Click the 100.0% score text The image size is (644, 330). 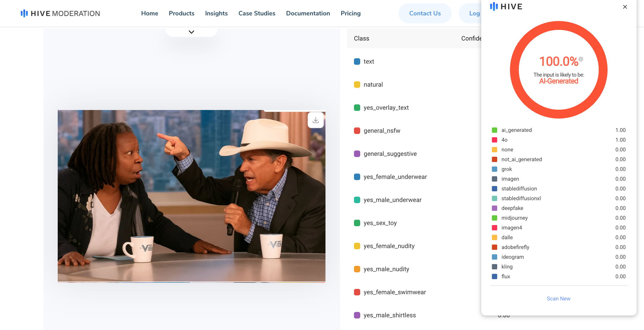(558, 62)
